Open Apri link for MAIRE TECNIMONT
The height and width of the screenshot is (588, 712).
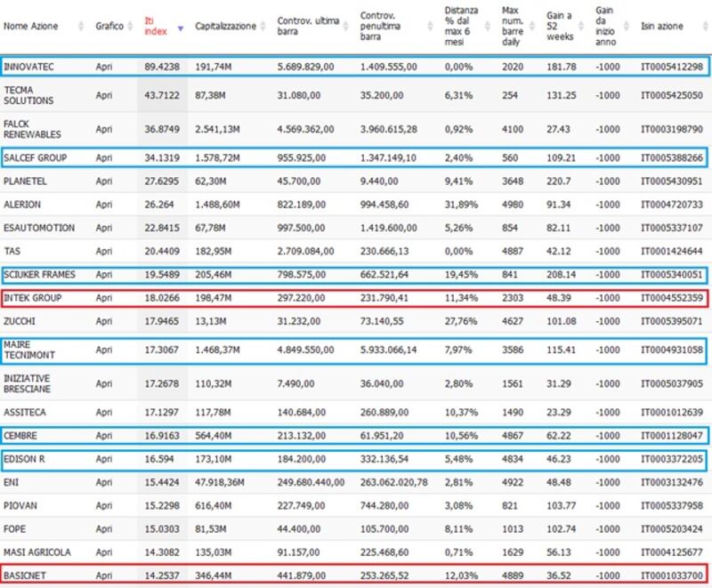pos(104,350)
